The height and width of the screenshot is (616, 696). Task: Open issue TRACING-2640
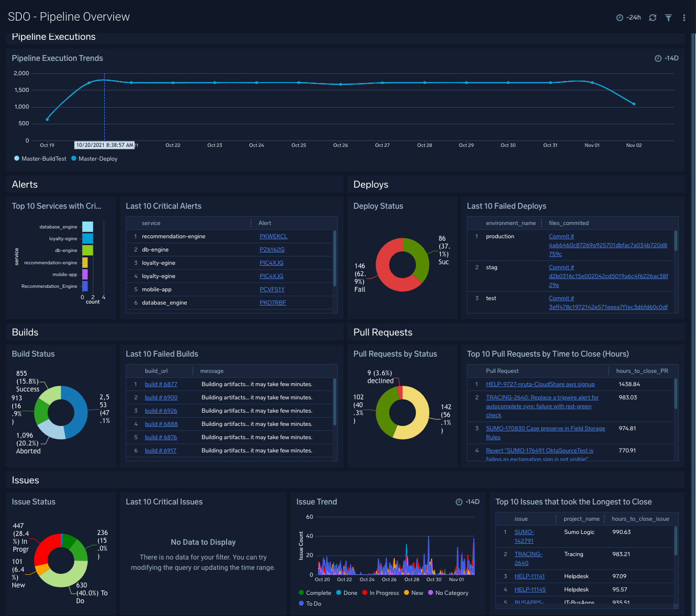click(x=528, y=558)
